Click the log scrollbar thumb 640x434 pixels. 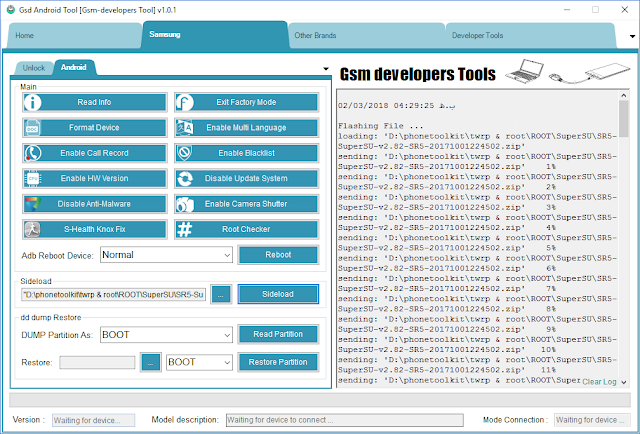click(624, 119)
